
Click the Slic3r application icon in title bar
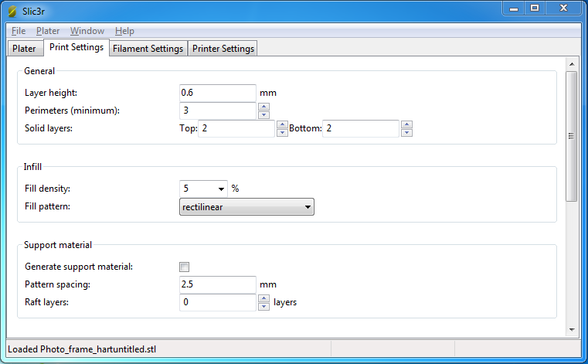pos(12,12)
